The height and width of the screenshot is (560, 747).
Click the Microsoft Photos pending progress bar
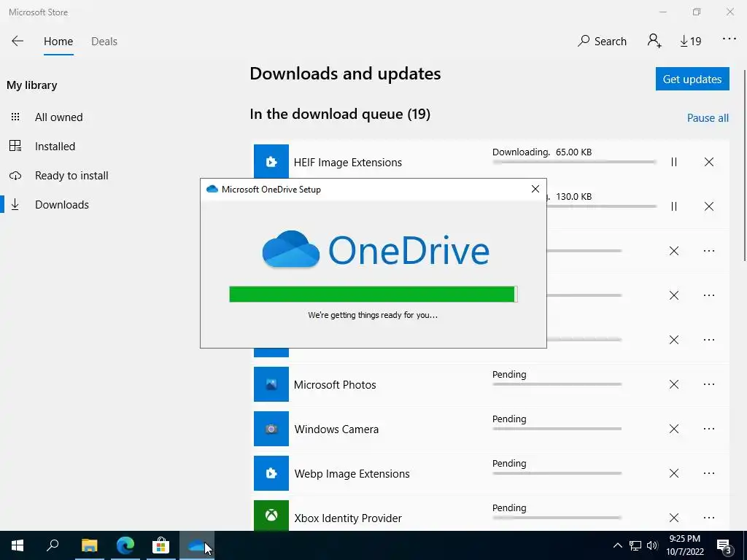coord(557,384)
